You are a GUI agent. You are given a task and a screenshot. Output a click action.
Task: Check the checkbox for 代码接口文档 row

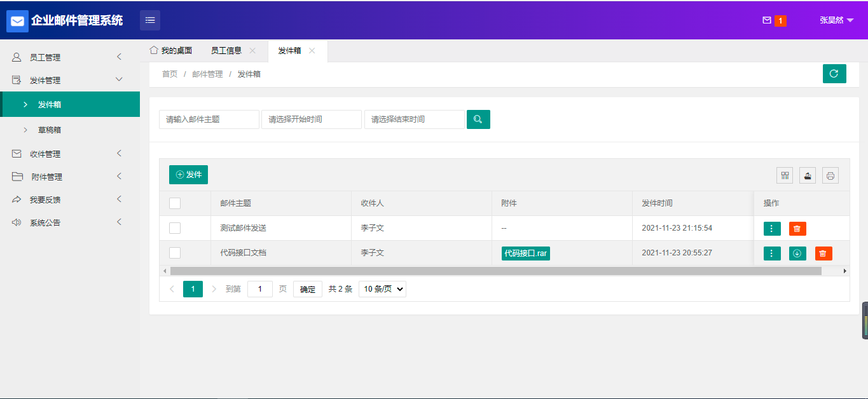point(175,253)
